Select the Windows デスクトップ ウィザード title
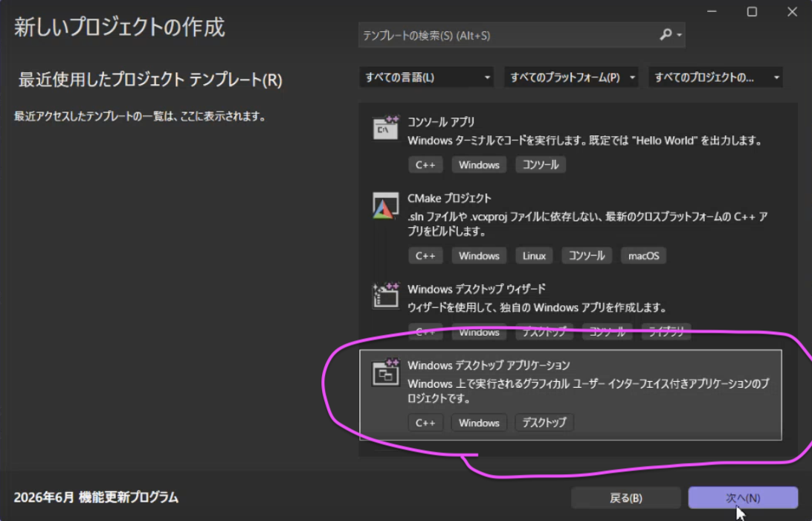 (x=477, y=289)
